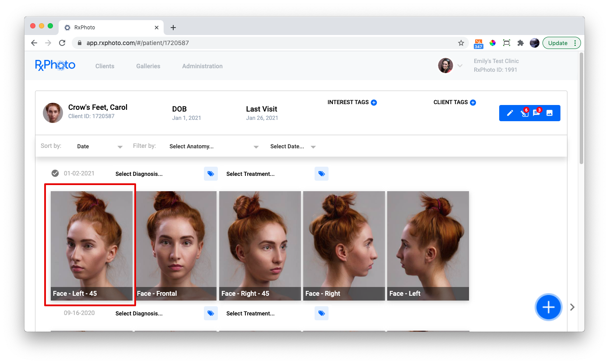The image size is (609, 364).
Task: Expand the side panel with right chevron
Action: click(572, 307)
